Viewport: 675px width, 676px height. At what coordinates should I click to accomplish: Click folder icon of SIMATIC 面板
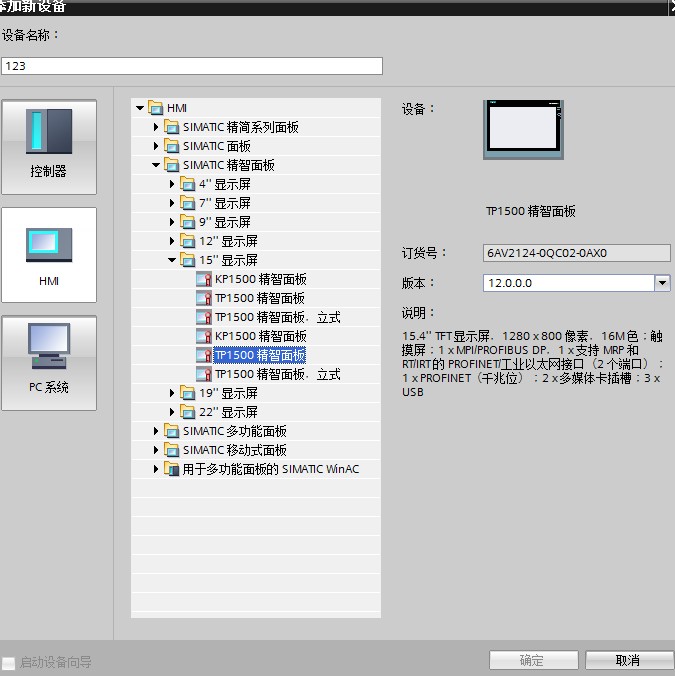(172, 146)
